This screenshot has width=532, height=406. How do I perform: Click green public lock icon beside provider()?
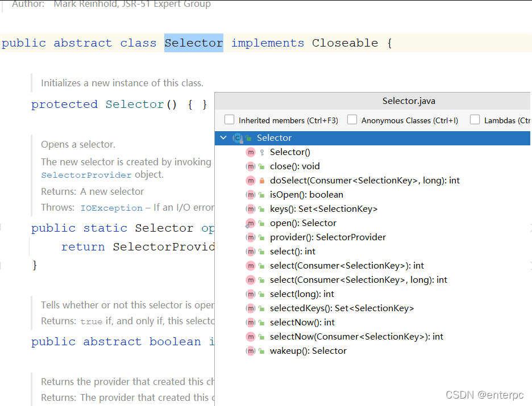click(261, 237)
